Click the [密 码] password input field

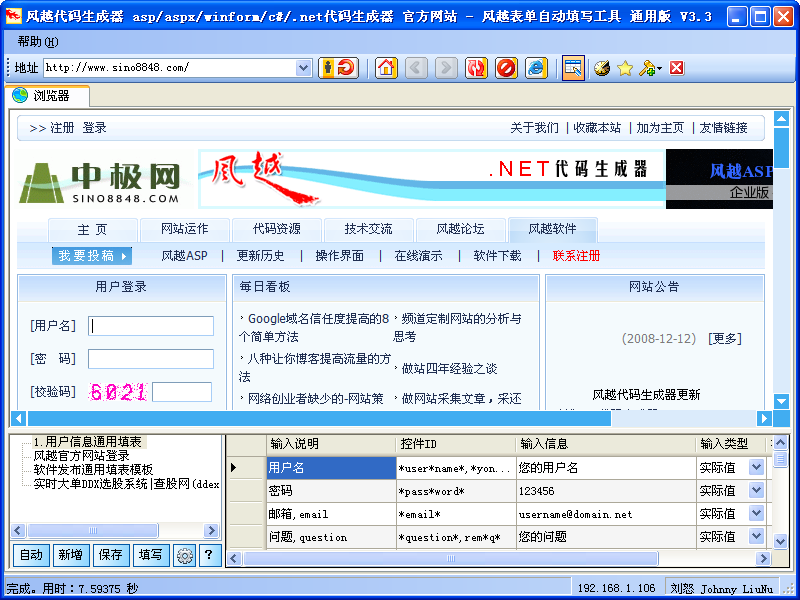(x=151, y=359)
